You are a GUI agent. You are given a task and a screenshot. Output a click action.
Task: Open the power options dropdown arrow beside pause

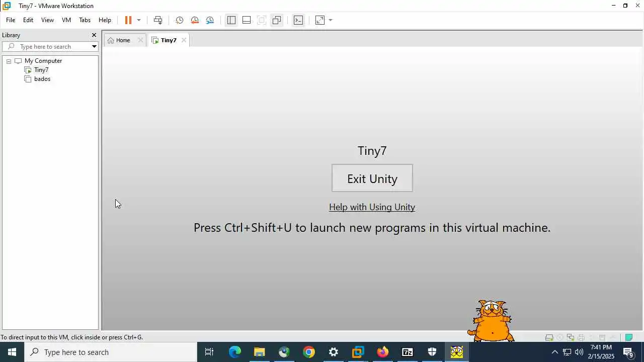coord(139,20)
